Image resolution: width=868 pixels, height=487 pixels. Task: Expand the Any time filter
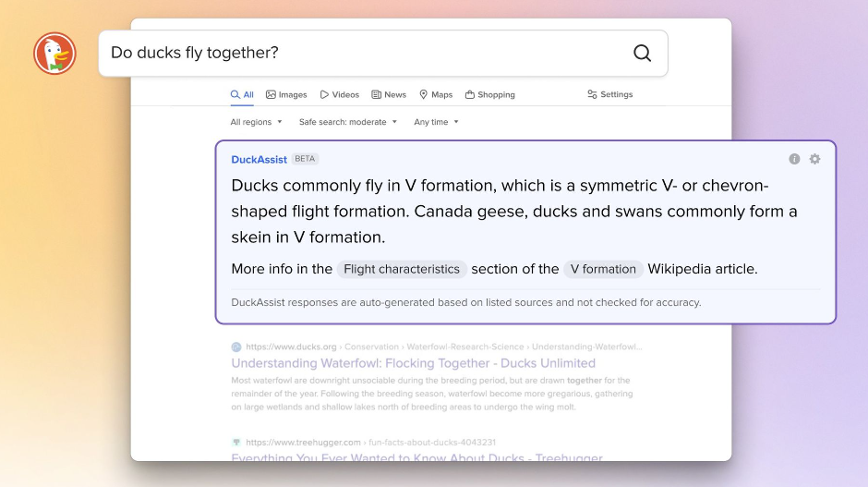[436, 122]
